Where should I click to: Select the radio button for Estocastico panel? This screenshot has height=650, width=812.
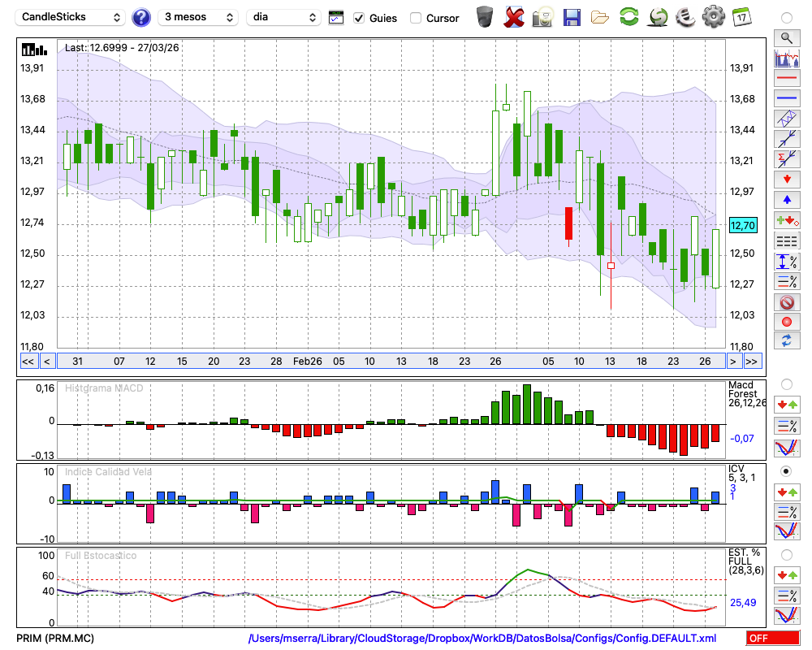coord(786,555)
